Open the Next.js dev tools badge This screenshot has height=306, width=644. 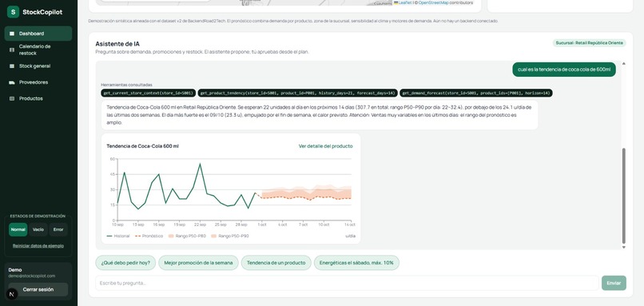point(12,294)
